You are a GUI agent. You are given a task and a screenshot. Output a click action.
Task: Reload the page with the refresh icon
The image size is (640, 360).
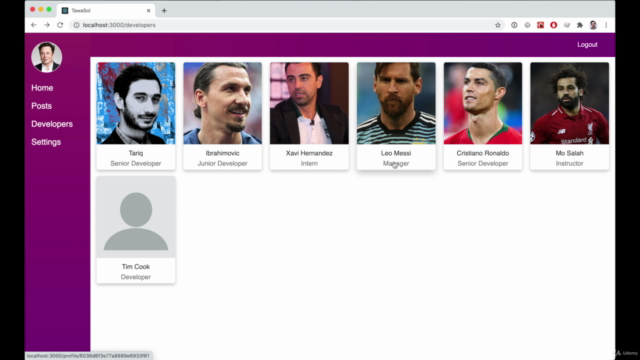(x=60, y=25)
